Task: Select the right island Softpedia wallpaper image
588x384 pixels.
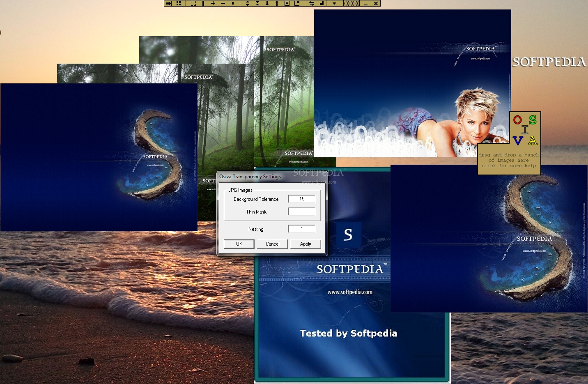Action: [x=489, y=239]
